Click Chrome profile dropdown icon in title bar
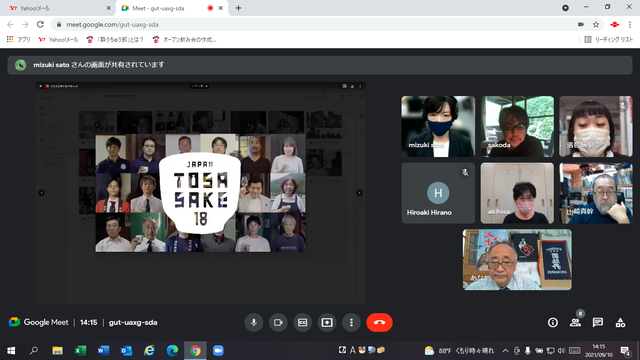 tap(565, 8)
